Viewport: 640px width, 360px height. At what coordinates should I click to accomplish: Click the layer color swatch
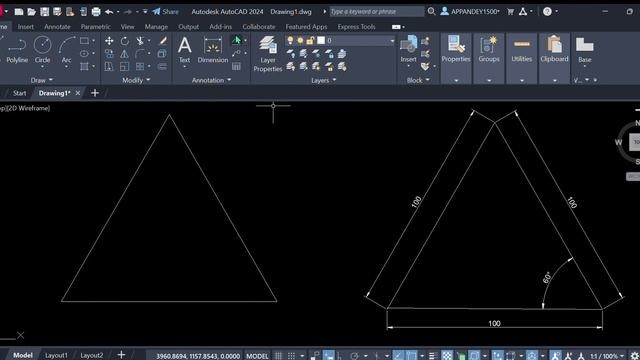click(321, 40)
